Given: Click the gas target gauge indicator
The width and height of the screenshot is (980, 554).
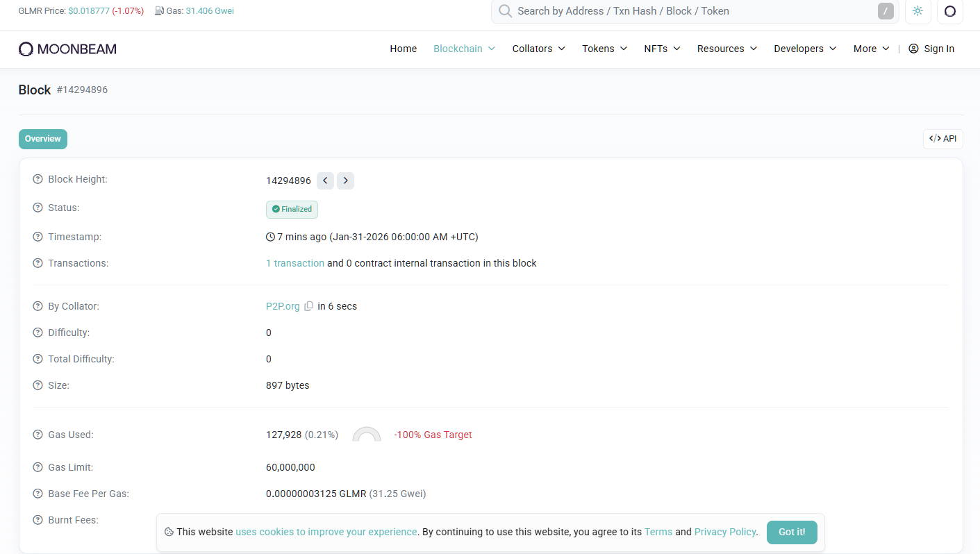Looking at the screenshot, I should click(x=367, y=435).
